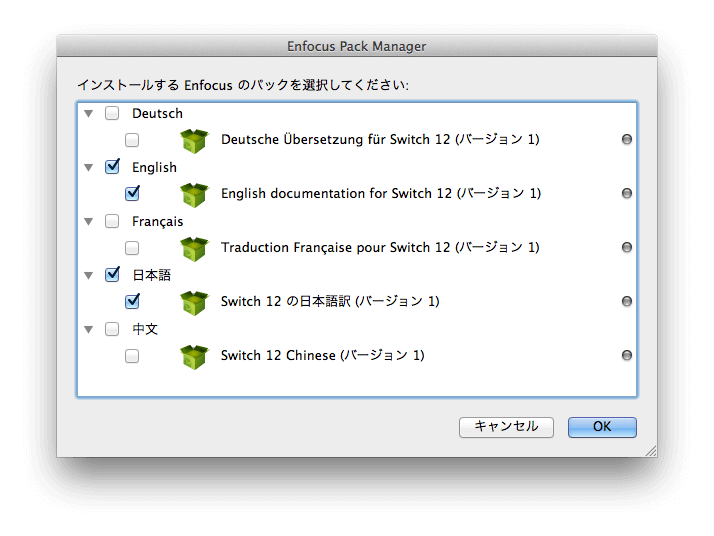This screenshot has height=536, width=714.
Task: Click the green package icon for English documentation
Action: click(194, 194)
